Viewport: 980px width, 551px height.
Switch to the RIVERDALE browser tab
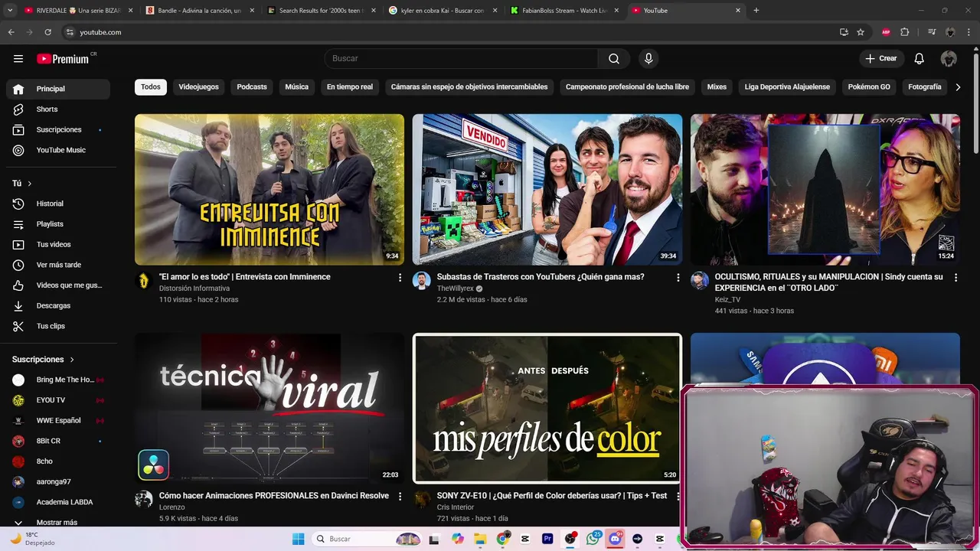point(79,10)
